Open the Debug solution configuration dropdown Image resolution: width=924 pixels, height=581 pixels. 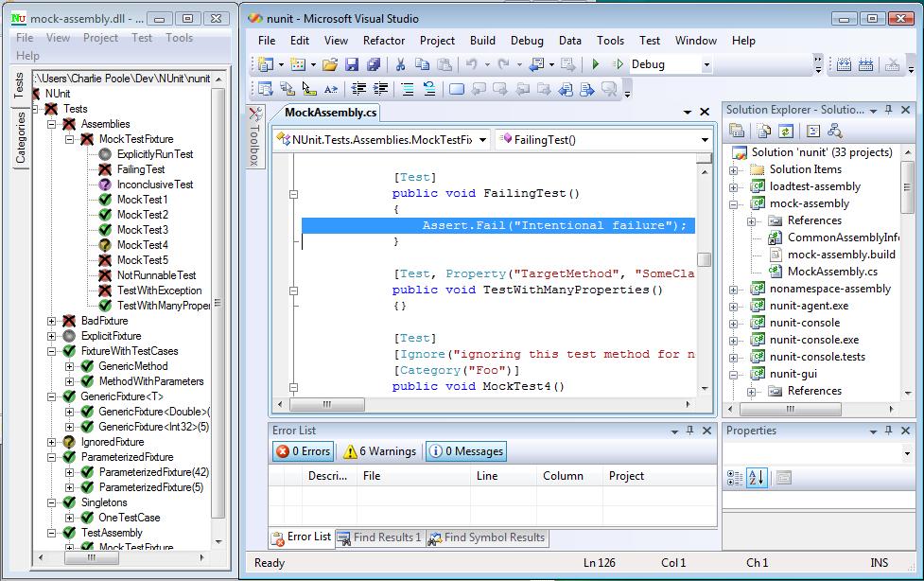706,64
